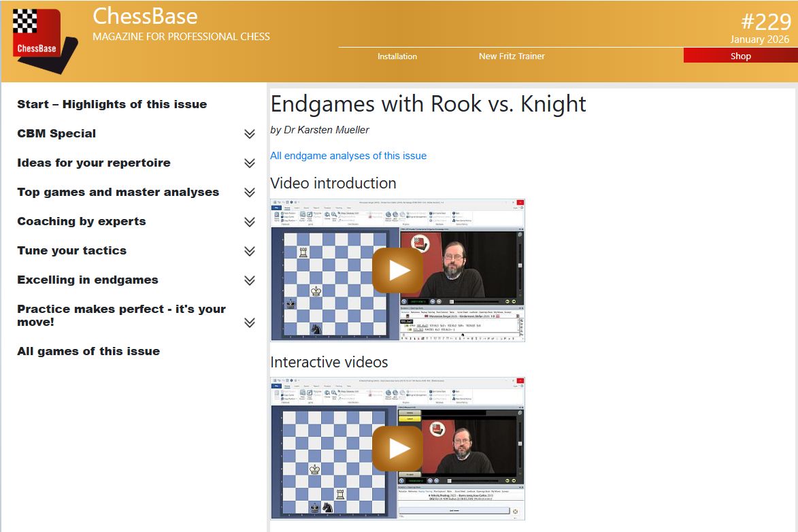Open All games of this issue
Image resolution: width=798 pixels, height=532 pixels.
tap(88, 351)
